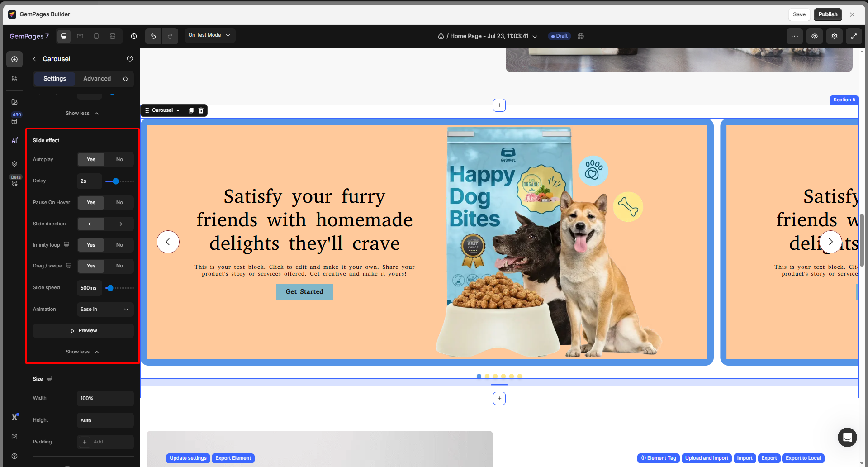
Task: Click the eye preview icon in header
Action: pyautogui.click(x=814, y=36)
